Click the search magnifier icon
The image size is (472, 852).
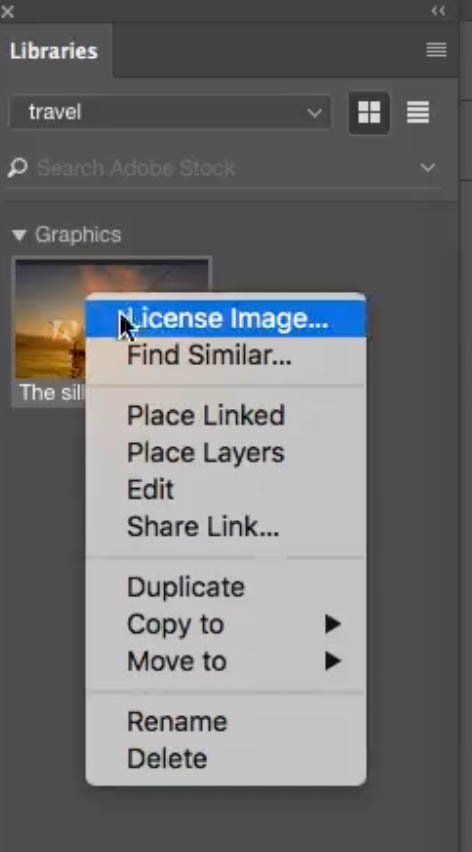(x=17, y=167)
